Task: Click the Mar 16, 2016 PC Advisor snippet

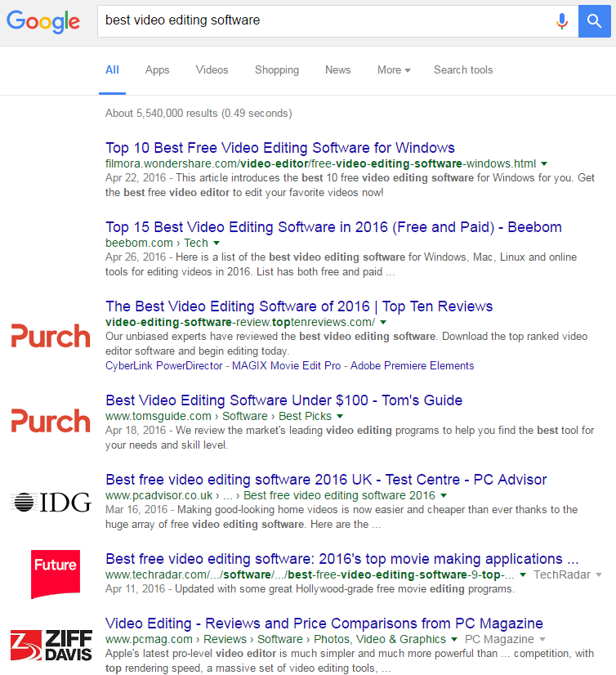Action: tap(341, 517)
